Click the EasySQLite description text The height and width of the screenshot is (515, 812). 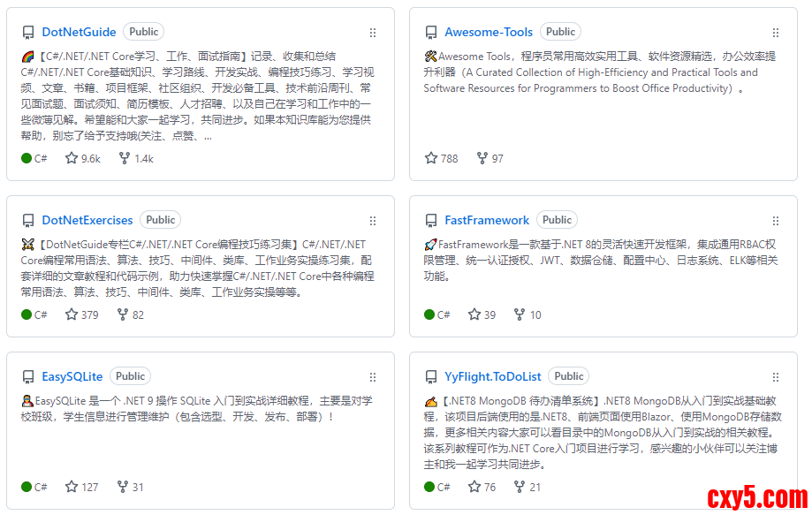click(x=197, y=408)
